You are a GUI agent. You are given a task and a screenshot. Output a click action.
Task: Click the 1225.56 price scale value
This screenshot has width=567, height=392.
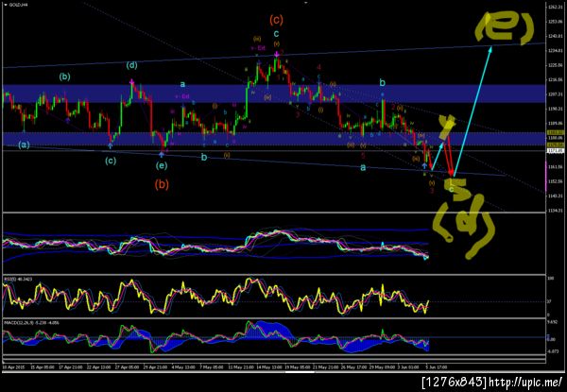(x=557, y=65)
